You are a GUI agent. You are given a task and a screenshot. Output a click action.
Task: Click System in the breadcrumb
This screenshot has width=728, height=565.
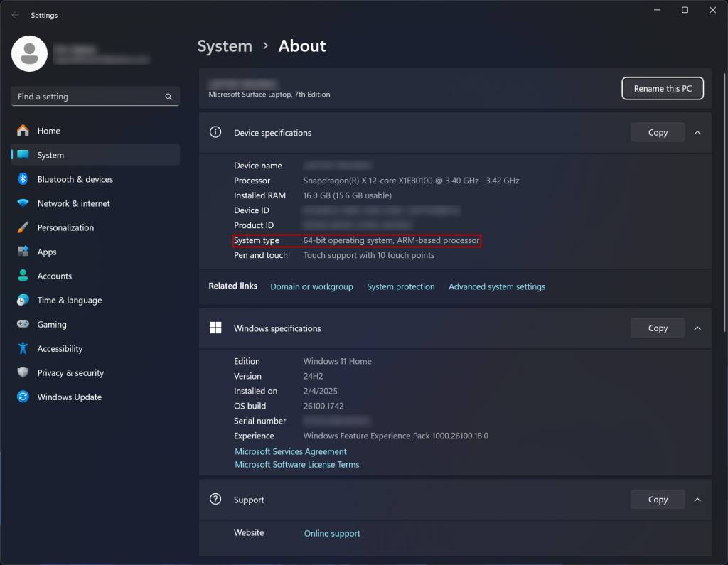coord(225,45)
